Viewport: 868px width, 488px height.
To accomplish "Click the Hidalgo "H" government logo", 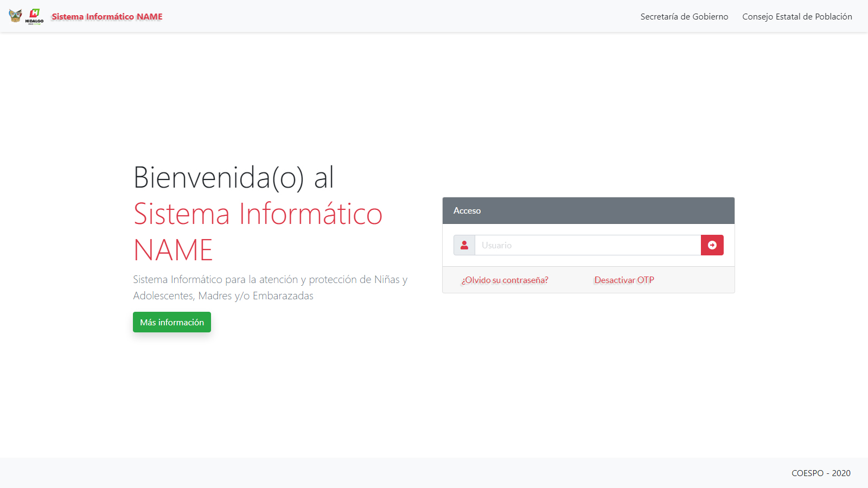I will [x=35, y=13].
